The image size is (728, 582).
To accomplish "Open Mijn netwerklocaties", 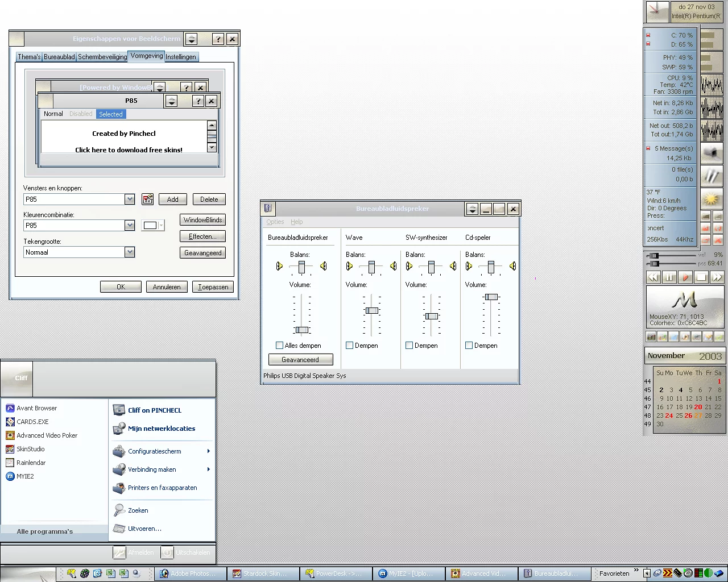I will tap(161, 429).
